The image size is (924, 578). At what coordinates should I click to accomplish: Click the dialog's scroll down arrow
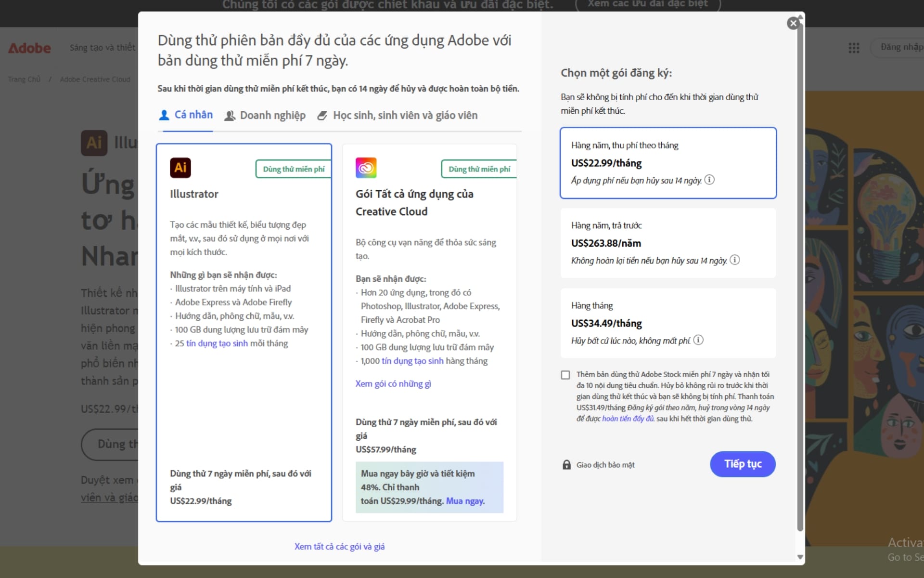[800, 557]
